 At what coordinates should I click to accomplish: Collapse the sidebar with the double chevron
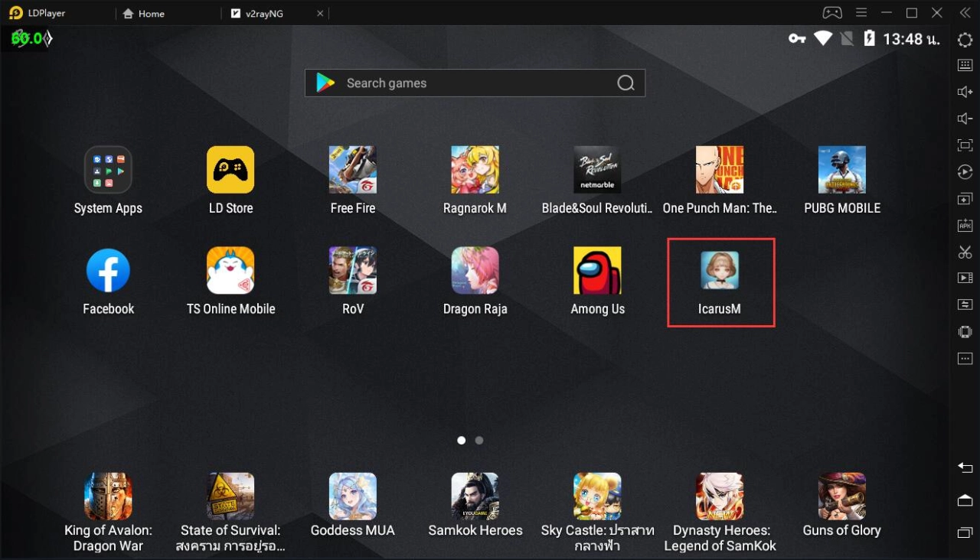point(964,12)
